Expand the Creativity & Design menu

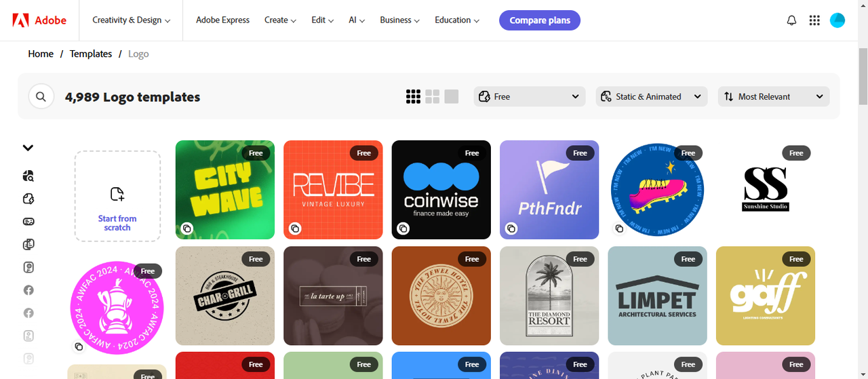(x=132, y=20)
